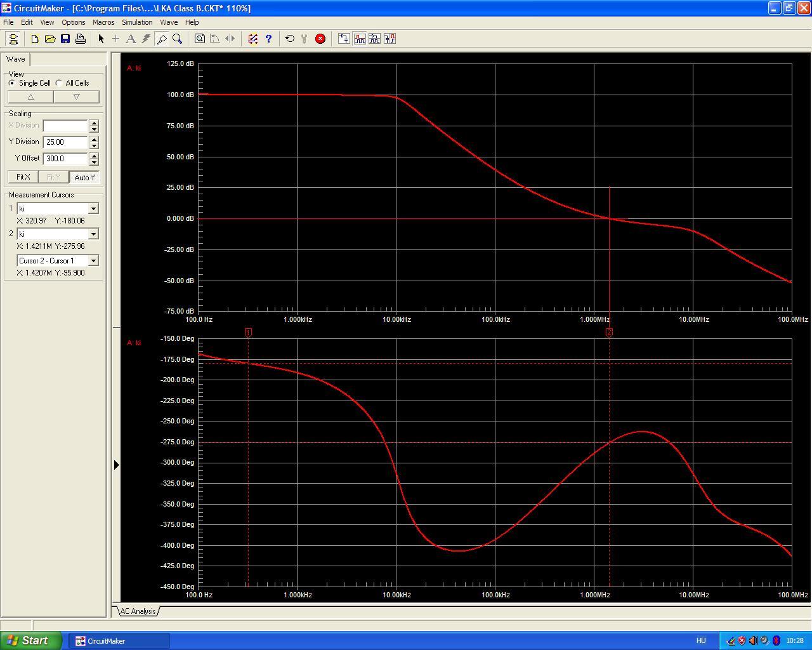Open Cursor 1 signal dropdown

pos(93,209)
